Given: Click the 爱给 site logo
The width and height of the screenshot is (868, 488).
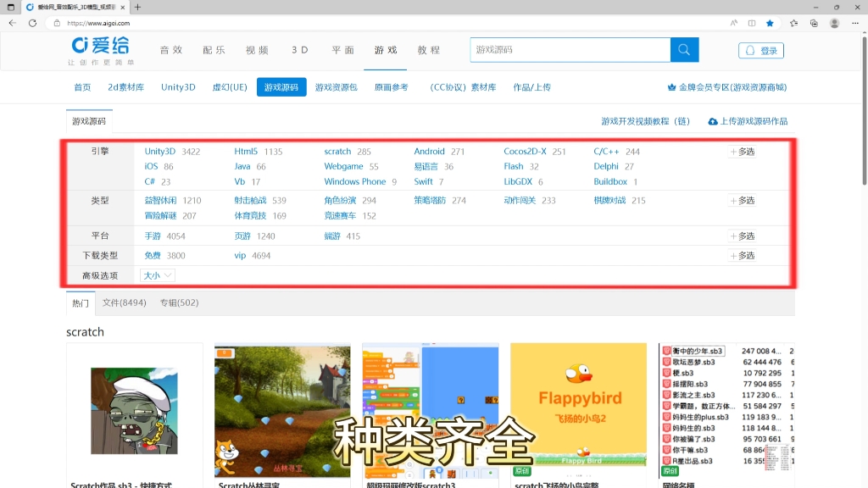Looking at the screenshot, I should pyautogui.click(x=101, y=50).
